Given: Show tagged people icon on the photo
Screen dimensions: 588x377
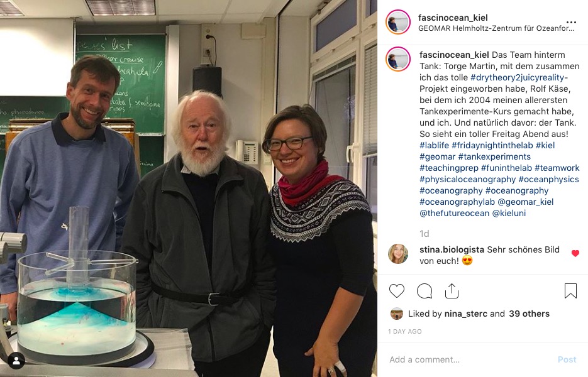Looking at the screenshot, I should point(16,361).
